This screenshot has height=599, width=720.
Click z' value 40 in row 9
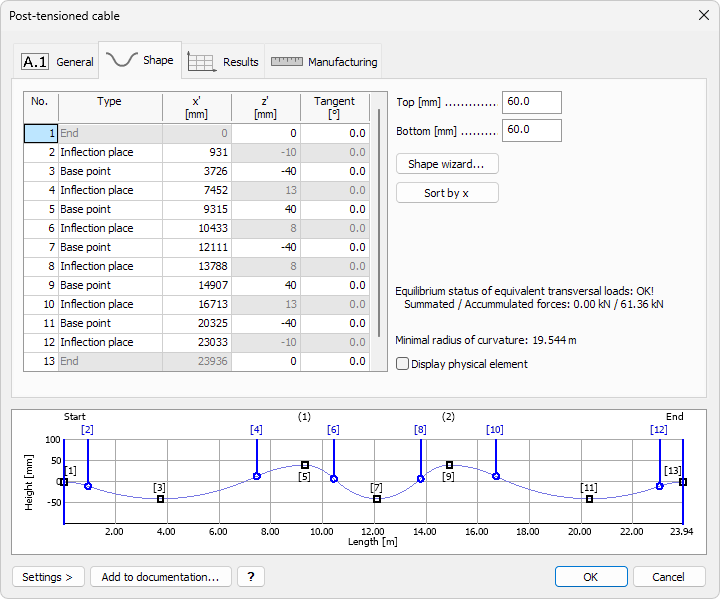[266, 285]
